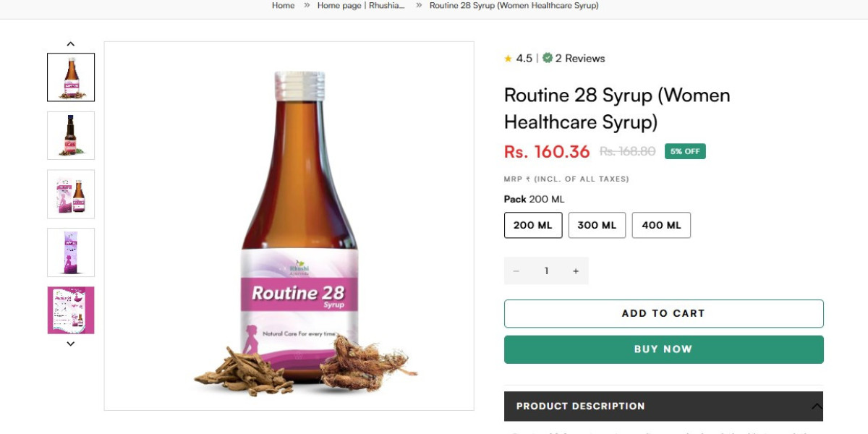Click the yellow star icon in the rating
The height and width of the screenshot is (434, 868).
pyautogui.click(x=509, y=58)
